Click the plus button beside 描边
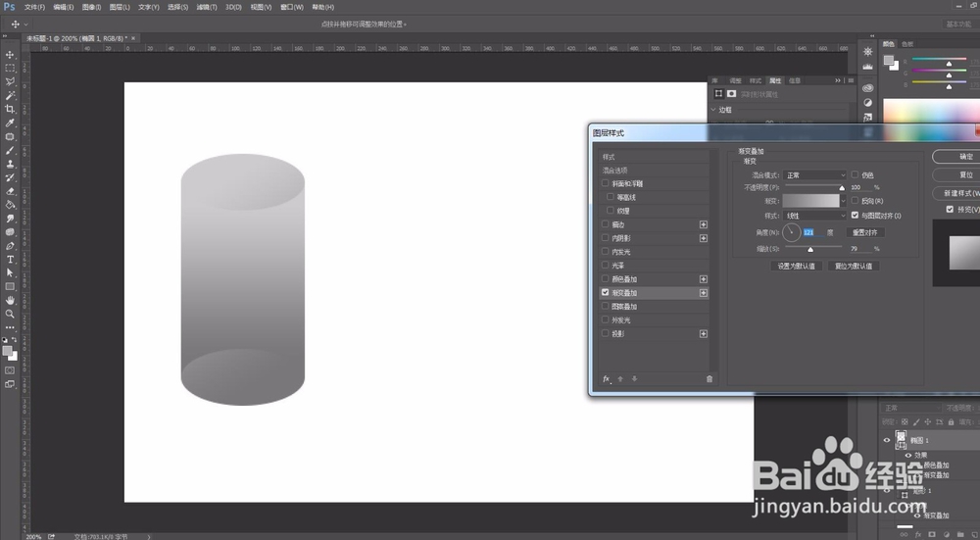980x540 pixels. (x=703, y=224)
